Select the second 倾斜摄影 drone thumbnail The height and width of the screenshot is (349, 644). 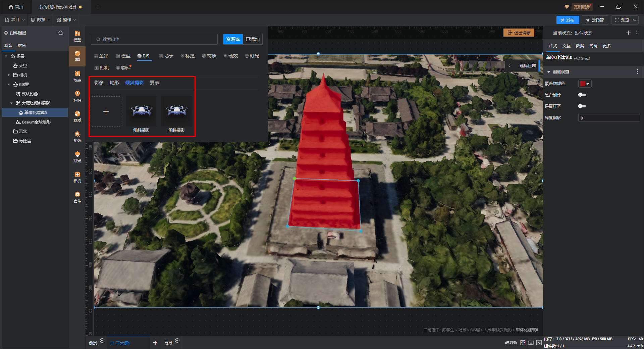tap(176, 111)
